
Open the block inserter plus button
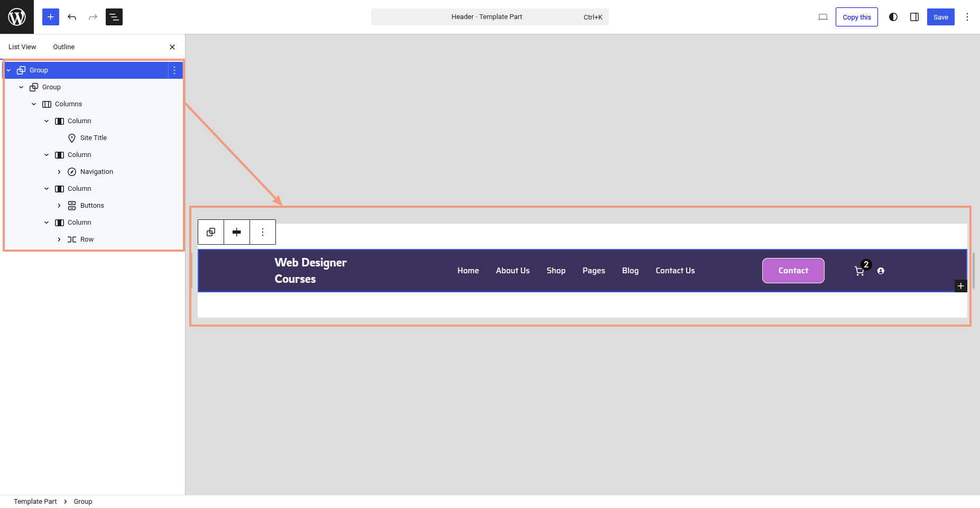pos(51,17)
